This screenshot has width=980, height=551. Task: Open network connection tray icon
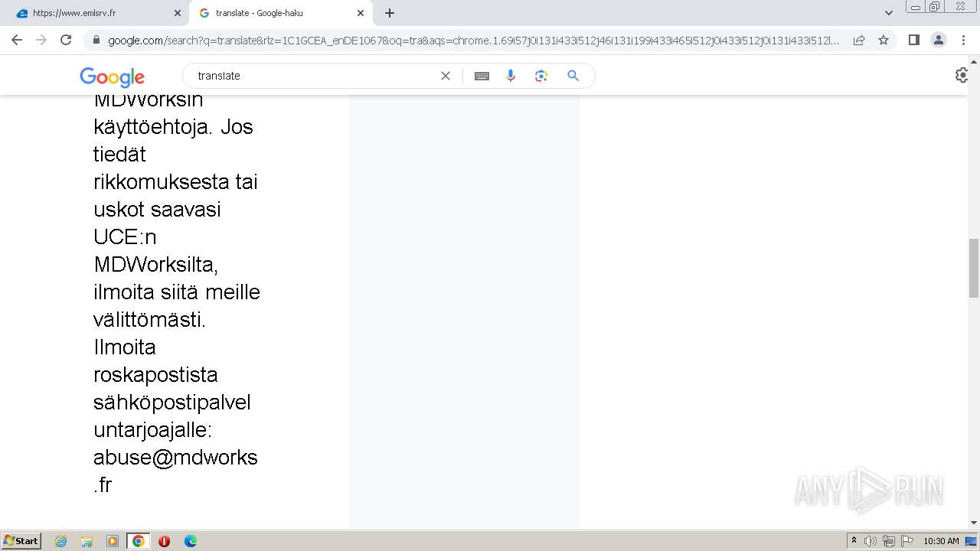point(889,541)
